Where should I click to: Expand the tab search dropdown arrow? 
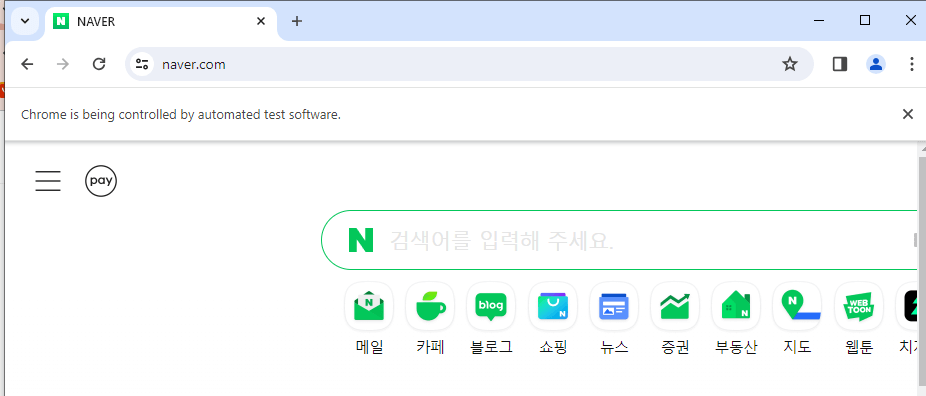[25, 21]
